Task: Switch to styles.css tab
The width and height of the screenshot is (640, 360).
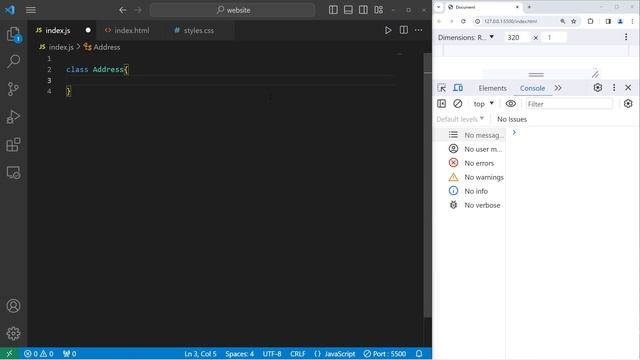Action: tap(198, 30)
